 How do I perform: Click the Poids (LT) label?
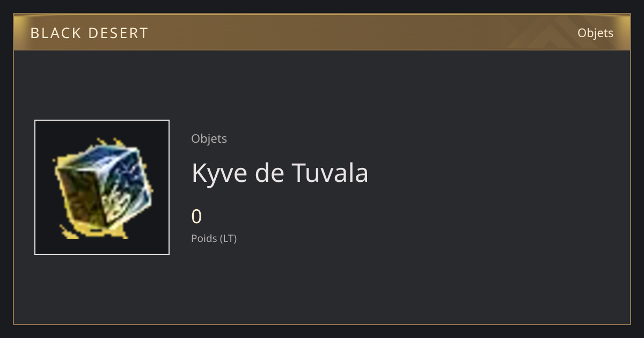tap(214, 238)
